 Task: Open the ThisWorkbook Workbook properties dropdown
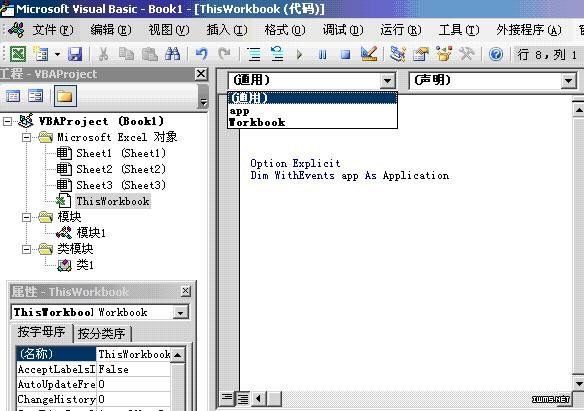(181, 312)
